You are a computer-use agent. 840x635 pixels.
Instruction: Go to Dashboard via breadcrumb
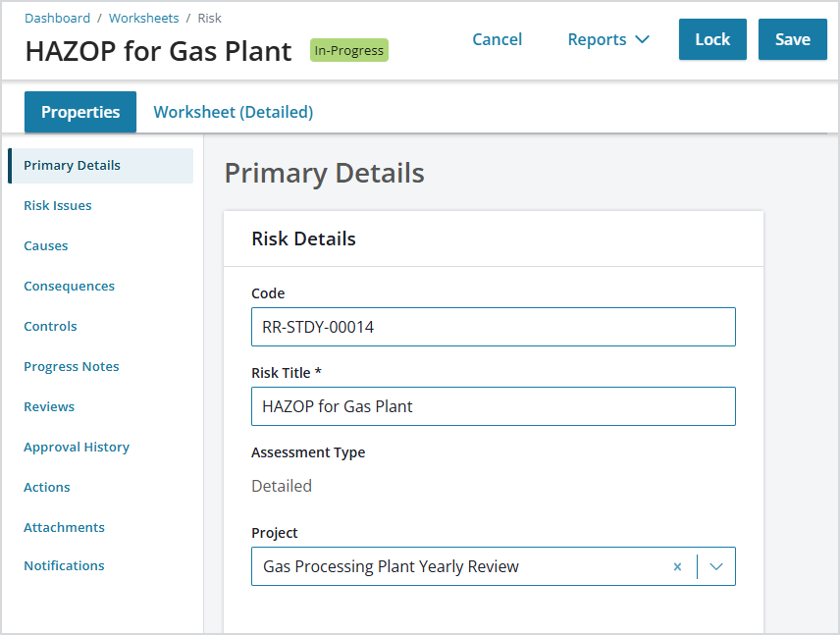click(x=57, y=18)
